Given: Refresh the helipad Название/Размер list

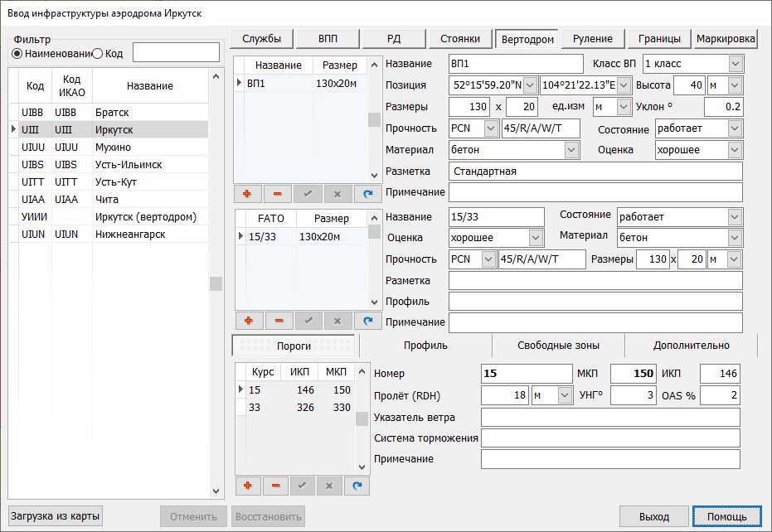Looking at the screenshot, I should click(x=367, y=193).
